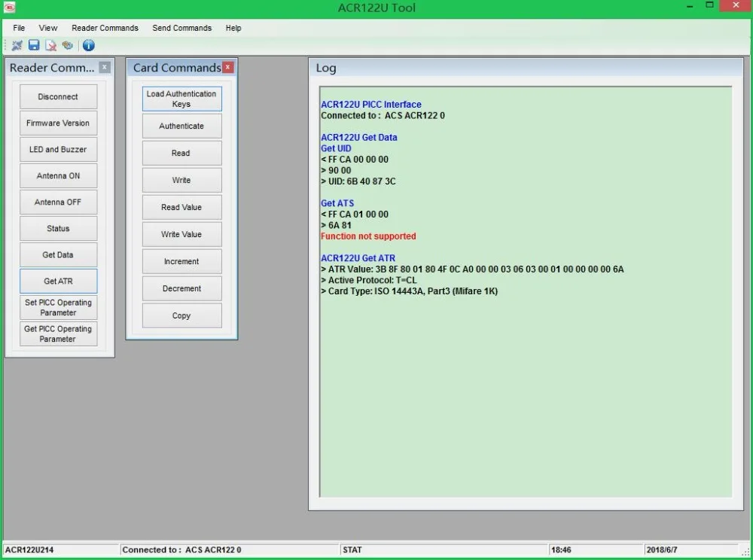Image resolution: width=753 pixels, height=560 pixels.
Task: Maximize the ACR122U Tool window
Action: click(x=709, y=5)
